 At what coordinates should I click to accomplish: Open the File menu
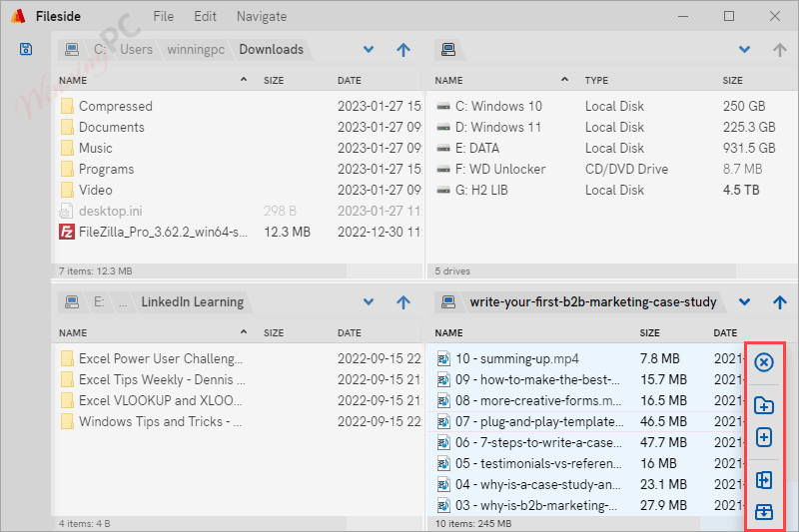tap(164, 16)
